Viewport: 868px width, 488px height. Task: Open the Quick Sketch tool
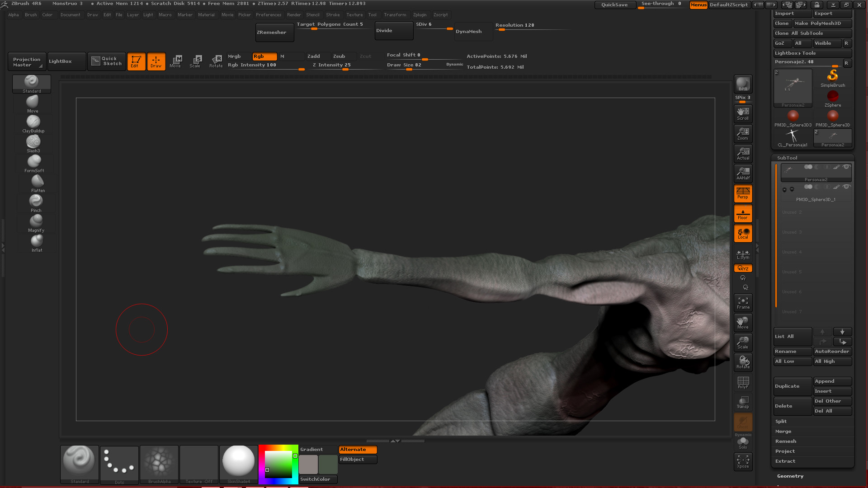click(107, 61)
